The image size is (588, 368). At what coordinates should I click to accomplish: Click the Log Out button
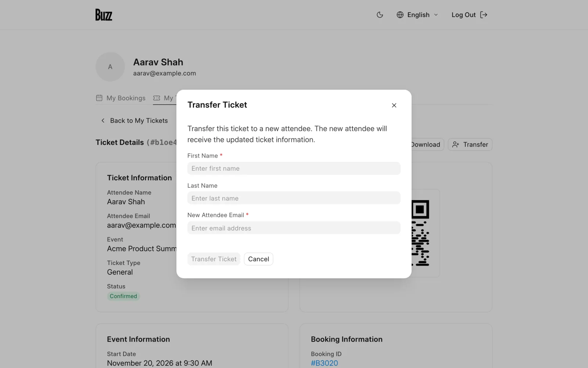[469, 15]
